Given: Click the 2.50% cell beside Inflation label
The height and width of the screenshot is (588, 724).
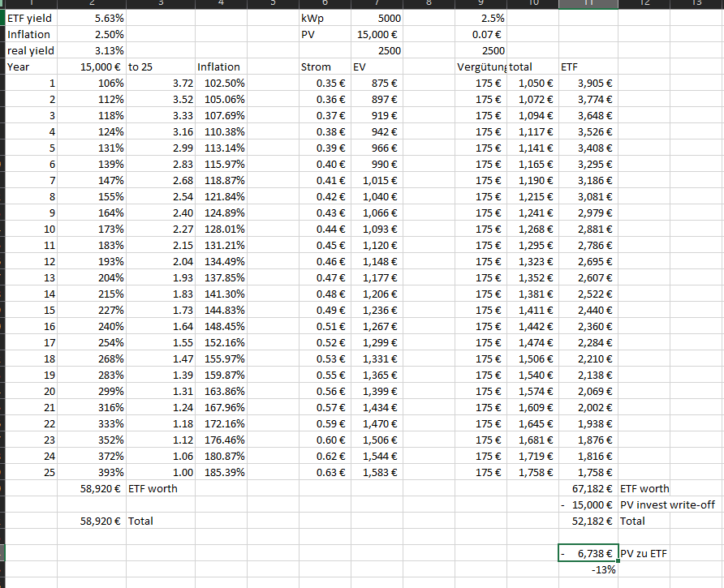Looking at the screenshot, I should (97, 34).
